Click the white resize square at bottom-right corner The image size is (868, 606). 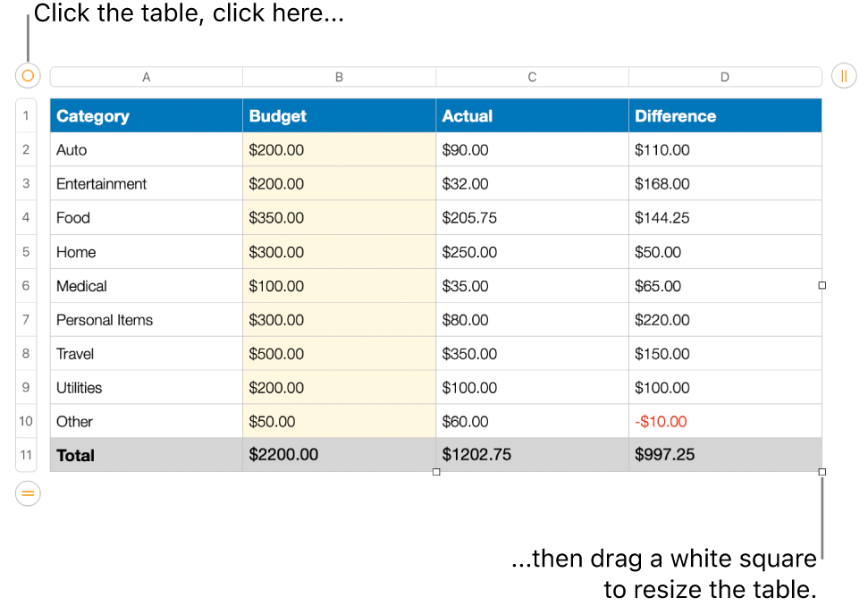coord(821,471)
